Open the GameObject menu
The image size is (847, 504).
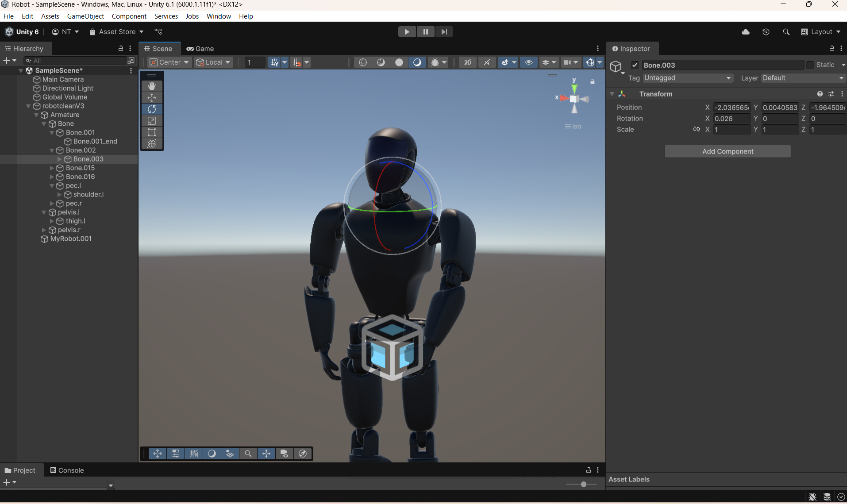pyautogui.click(x=85, y=16)
